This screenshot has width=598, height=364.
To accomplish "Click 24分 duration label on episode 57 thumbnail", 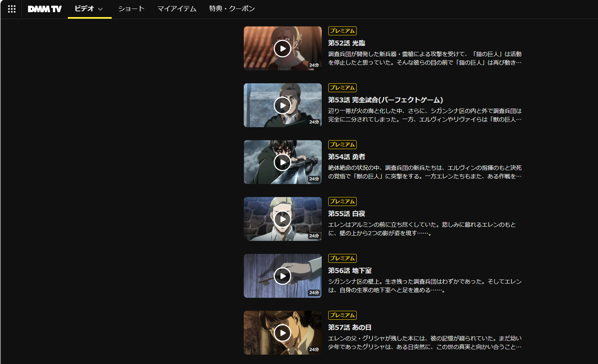I will point(314,349).
